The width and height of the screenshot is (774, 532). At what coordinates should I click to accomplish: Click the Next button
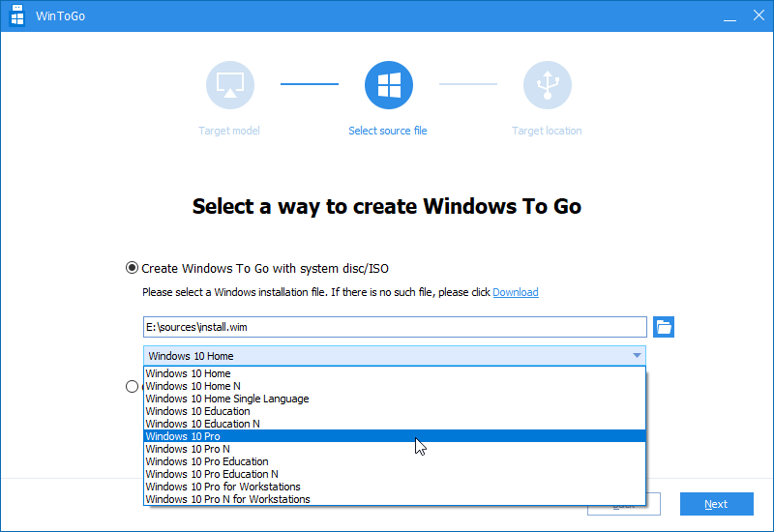(716, 504)
